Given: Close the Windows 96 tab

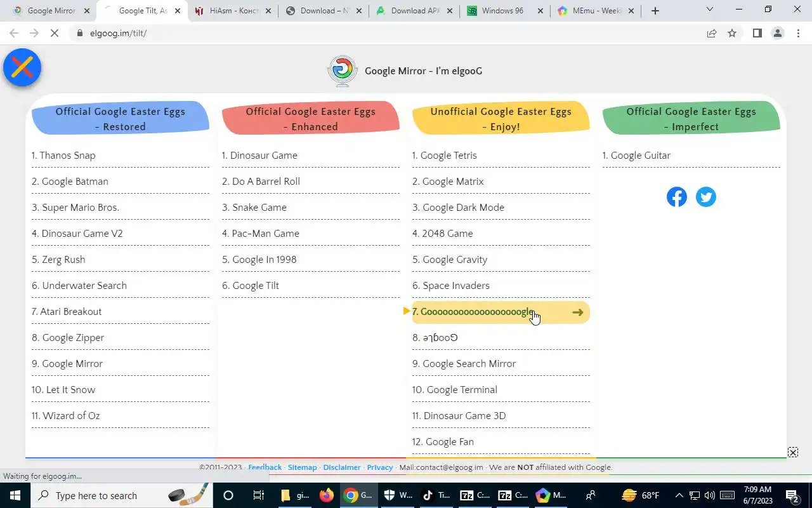Looking at the screenshot, I should 540,11.
